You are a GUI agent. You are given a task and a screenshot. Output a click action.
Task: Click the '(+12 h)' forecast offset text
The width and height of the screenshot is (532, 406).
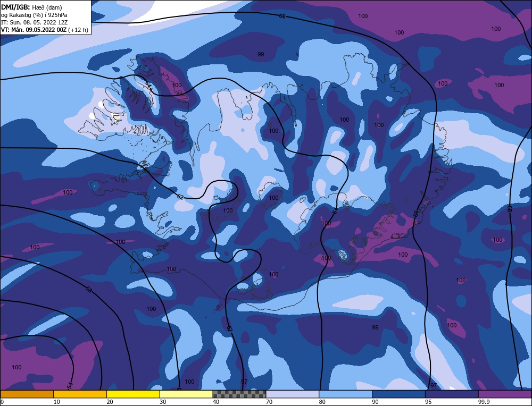pos(78,30)
